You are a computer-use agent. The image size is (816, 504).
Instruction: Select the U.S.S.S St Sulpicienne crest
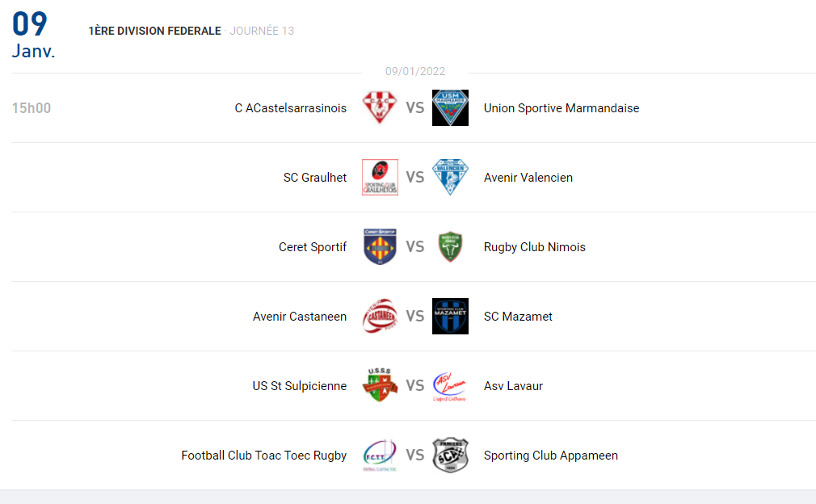(380, 385)
